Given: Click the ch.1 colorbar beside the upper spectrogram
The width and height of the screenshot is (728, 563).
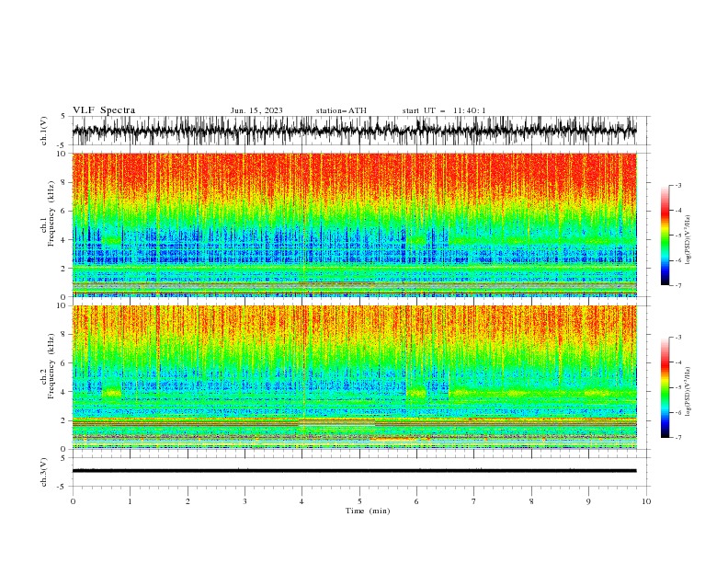Looking at the screenshot, I should coord(665,236).
